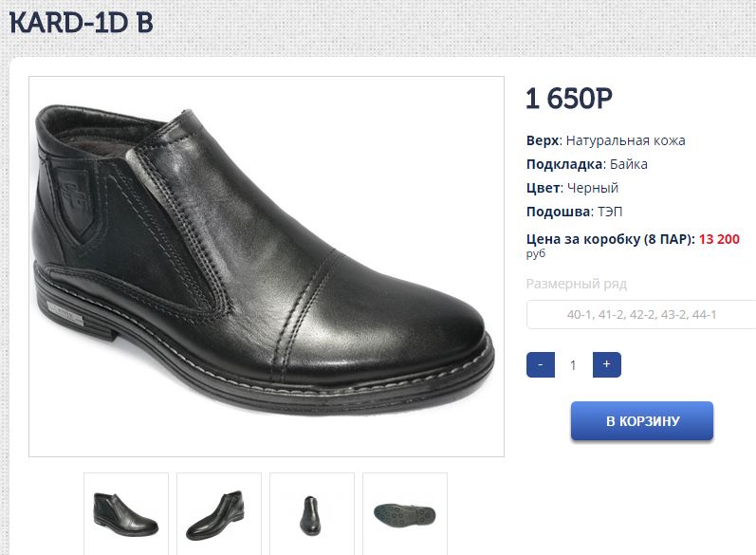View the front-view boot thumbnail
Image resolution: width=756 pixels, height=555 pixels.
(x=312, y=513)
